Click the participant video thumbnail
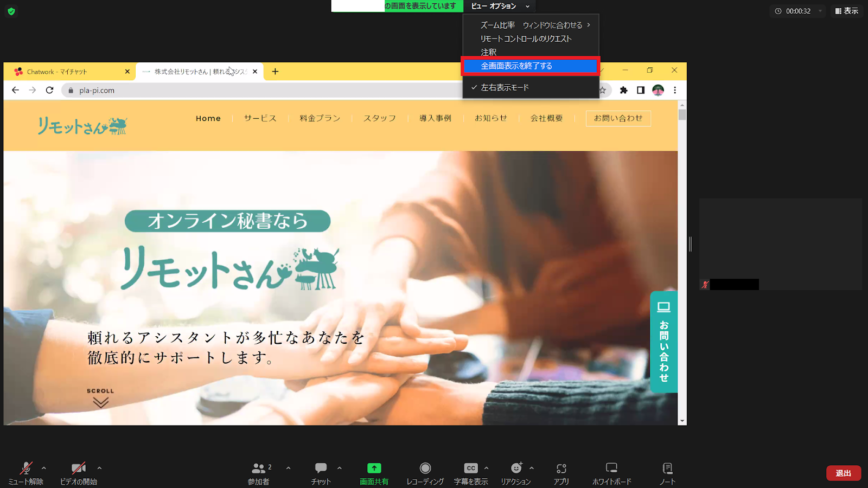The height and width of the screenshot is (488, 868). point(781,244)
